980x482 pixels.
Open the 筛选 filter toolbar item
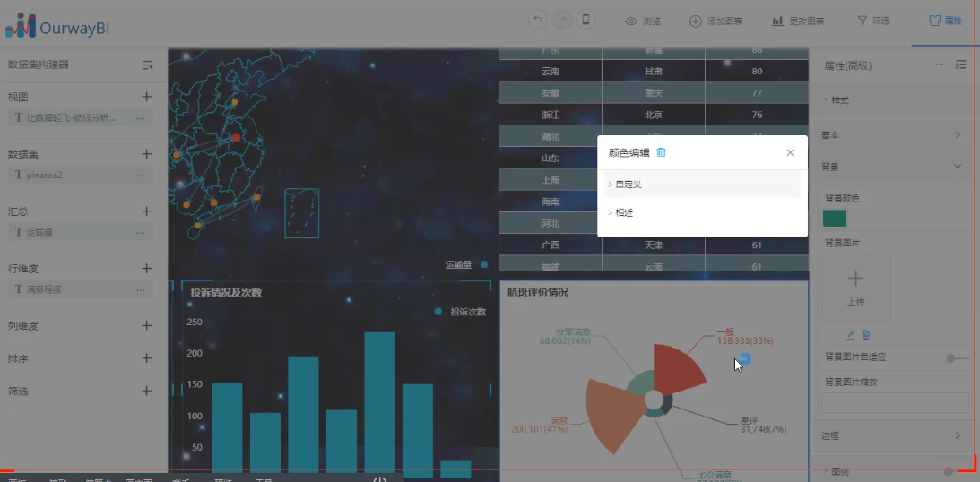(873, 22)
